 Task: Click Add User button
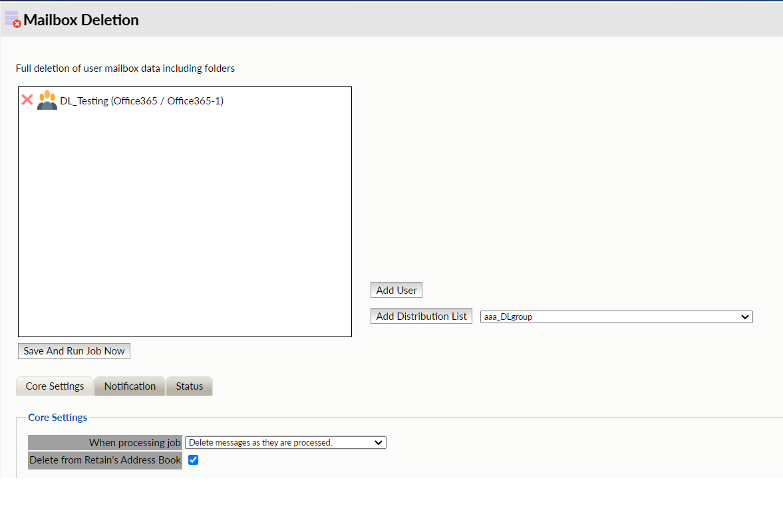click(396, 290)
